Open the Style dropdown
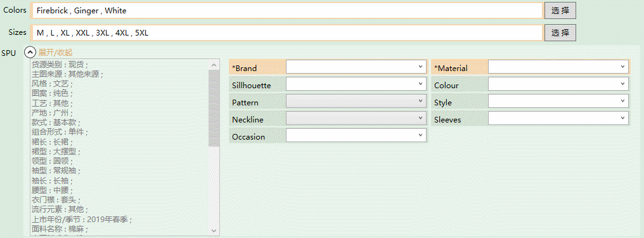This screenshot has width=644, height=238. (558, 101)
